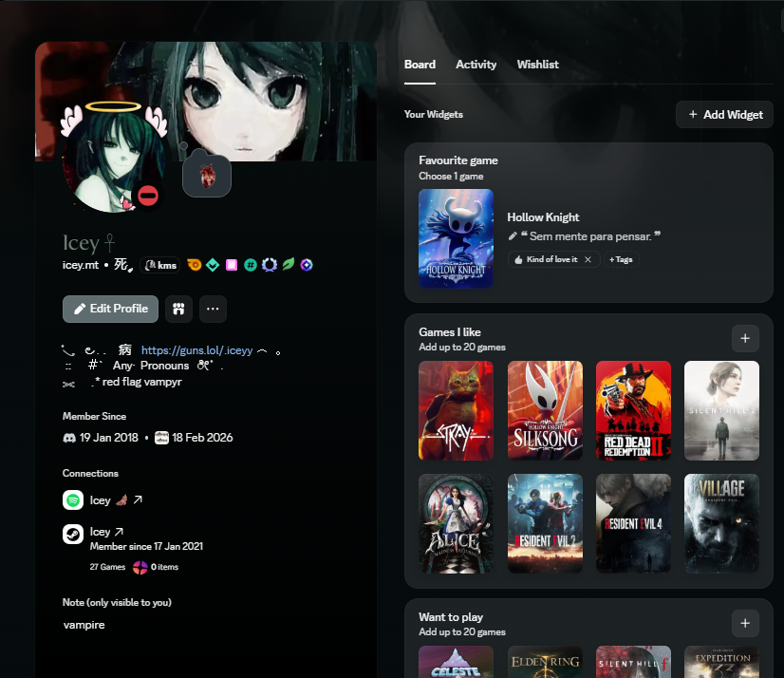Click the '18 Feb 2026' date
Screen dimensions: 784x678
(202, 438)
